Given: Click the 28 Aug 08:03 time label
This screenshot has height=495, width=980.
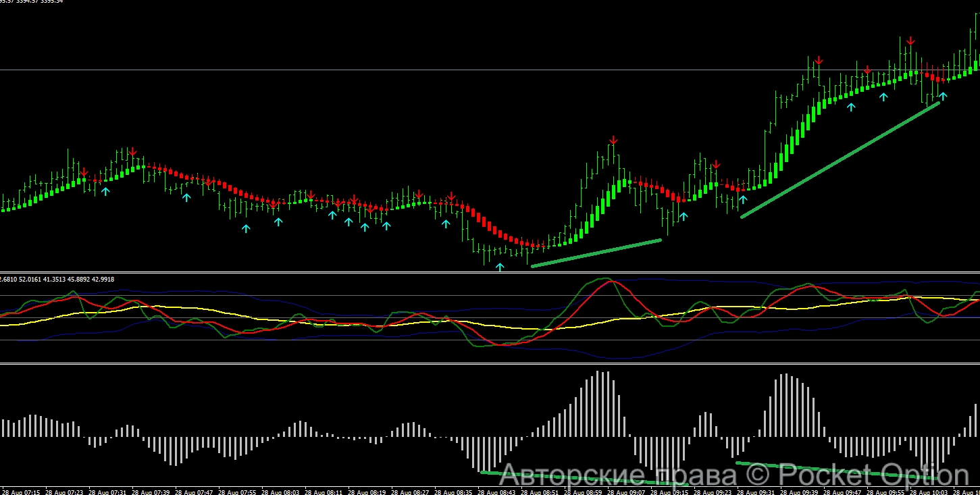Looking at the screenshot, I should (x=280, y=492).
